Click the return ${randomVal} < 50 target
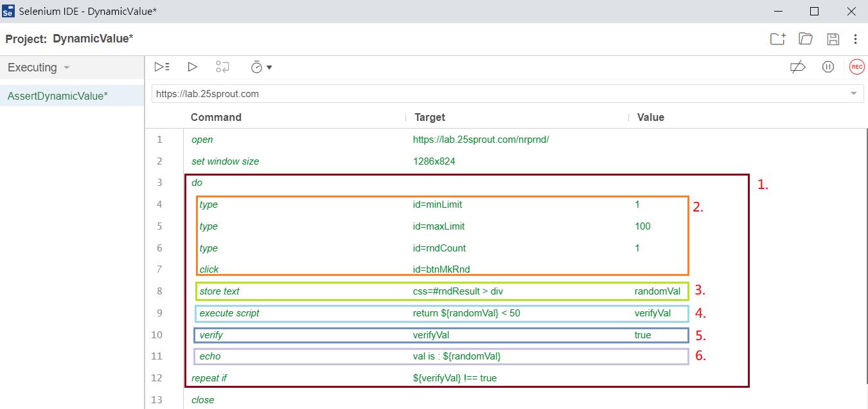 pyautogui.click(x=466, y=313)
